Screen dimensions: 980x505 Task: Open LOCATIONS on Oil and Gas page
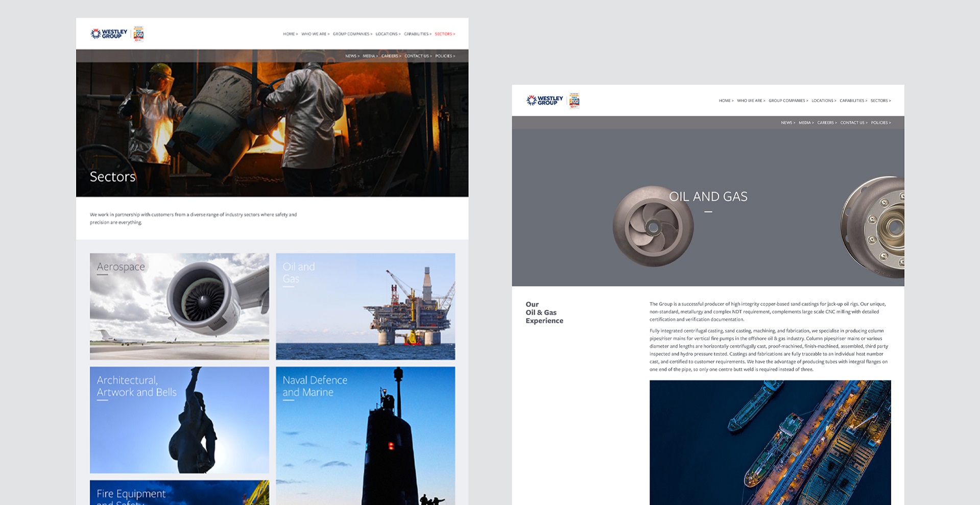pyautogui.click(x=824, y=101)
